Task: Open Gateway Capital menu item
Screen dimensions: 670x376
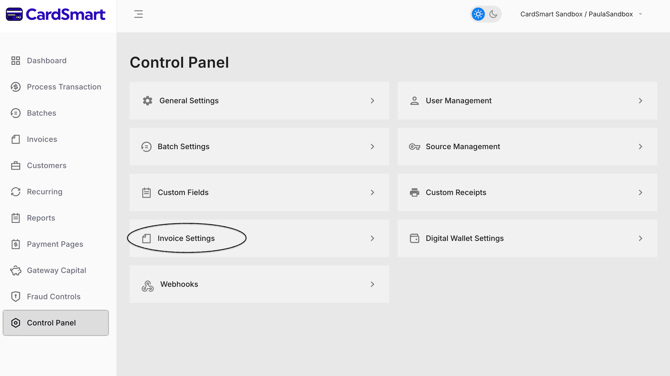Action: click(x=56, y=270)
